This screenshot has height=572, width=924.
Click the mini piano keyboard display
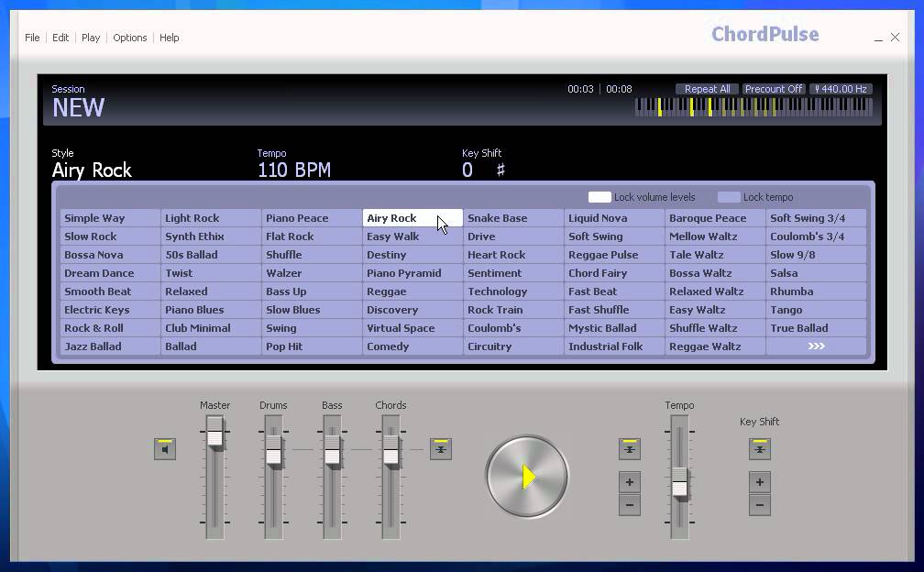tap(753, 107)
